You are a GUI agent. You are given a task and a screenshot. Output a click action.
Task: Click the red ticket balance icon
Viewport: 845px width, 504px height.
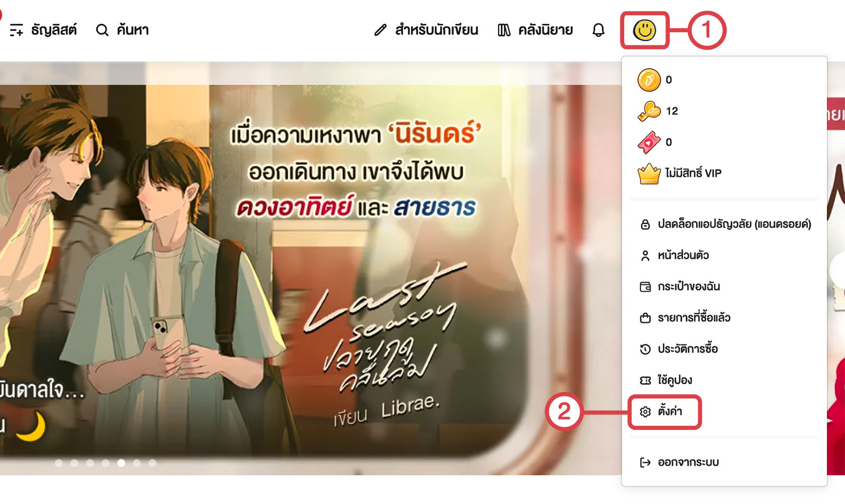pos(649,142)
